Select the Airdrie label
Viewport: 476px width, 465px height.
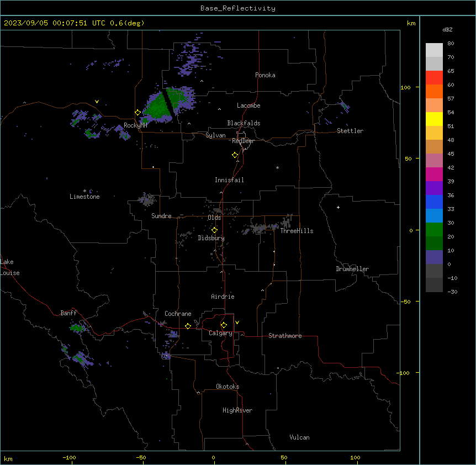click(223, 297)
